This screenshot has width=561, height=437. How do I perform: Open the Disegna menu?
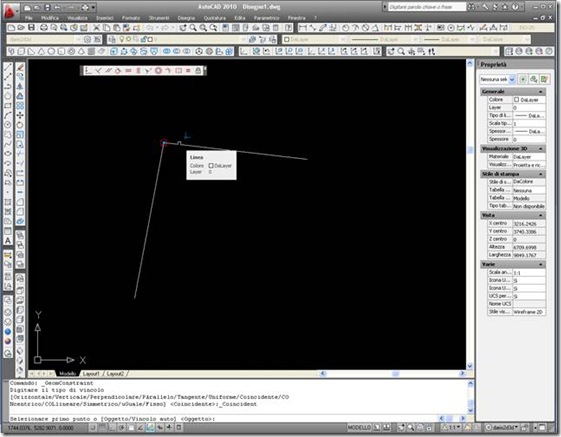click(x=186, y=18)
